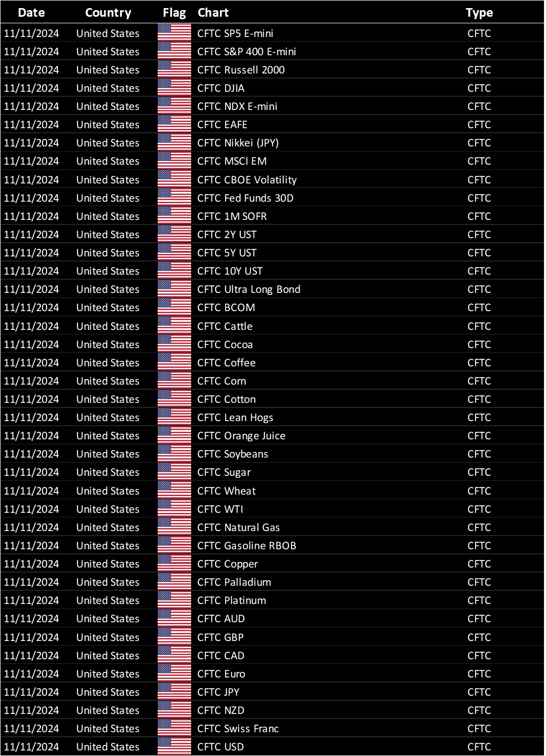Click the flag next to CFTC Fed Funds 30D
The image size is (546, 756).
(x=174, y=198)
